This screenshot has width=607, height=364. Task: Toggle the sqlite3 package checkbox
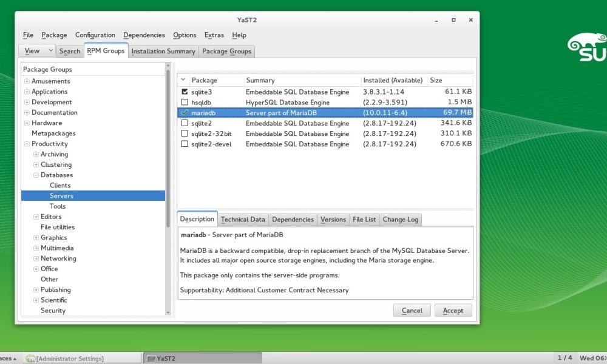(x=185, y=92)
